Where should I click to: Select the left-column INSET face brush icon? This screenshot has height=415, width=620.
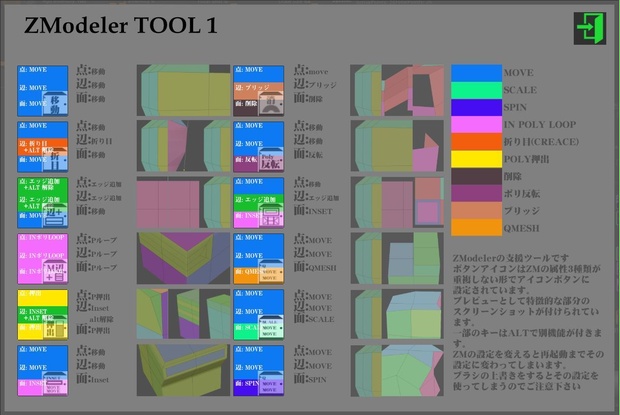[42, 370]
